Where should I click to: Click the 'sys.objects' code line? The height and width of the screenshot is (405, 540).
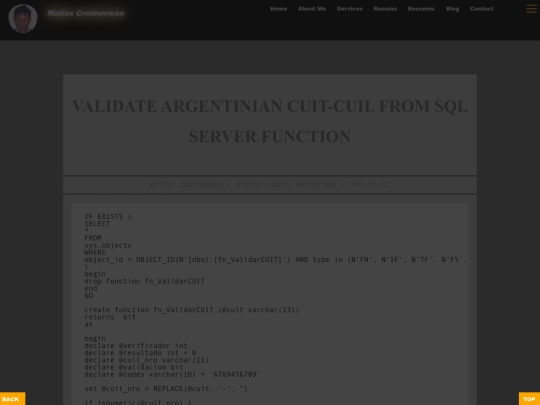(x=108, y=246)
